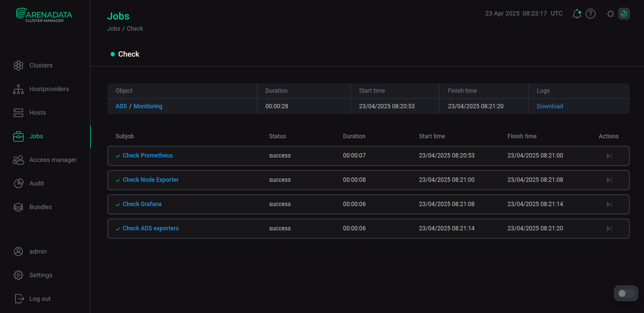
Task: Select Audit in the sidebar menu
Action: 36,183
